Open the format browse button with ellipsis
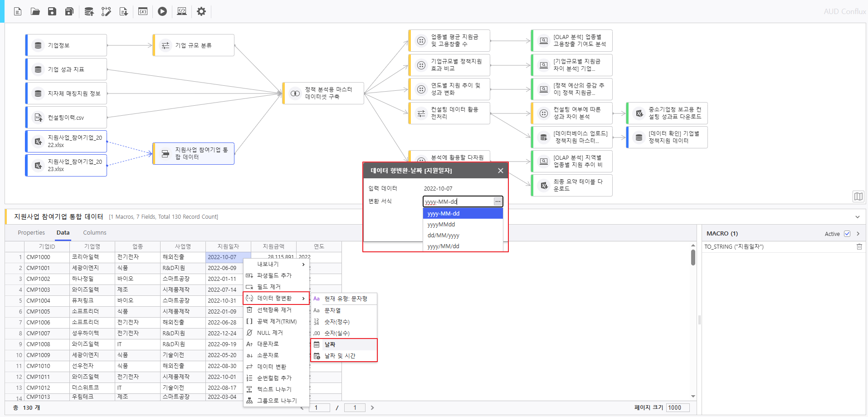Screen dimensions: 868x417 tap(498, 201)
